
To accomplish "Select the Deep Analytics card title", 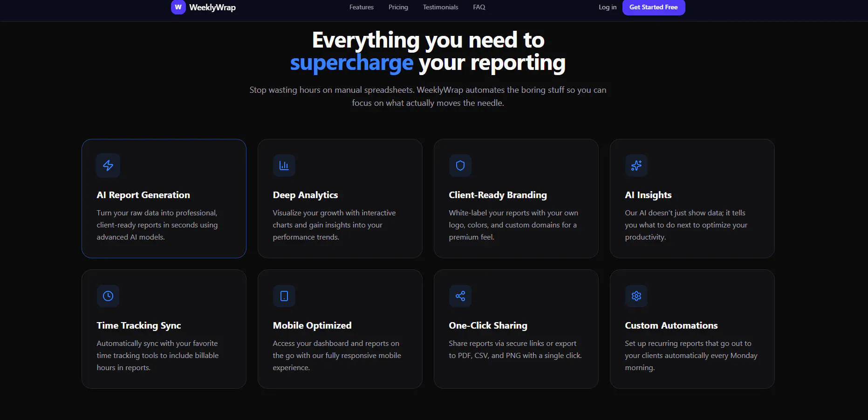I will [305, 195].
